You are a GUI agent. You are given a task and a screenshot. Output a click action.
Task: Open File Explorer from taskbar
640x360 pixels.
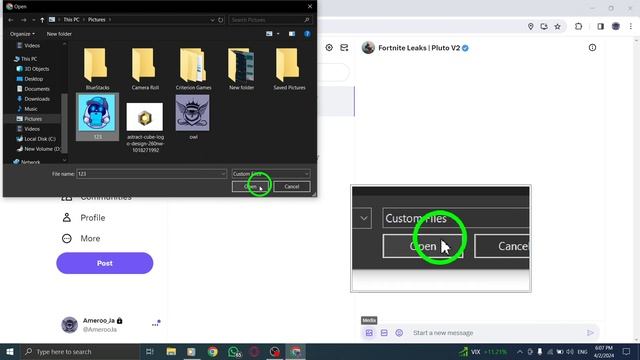click(x=171, y=352)
